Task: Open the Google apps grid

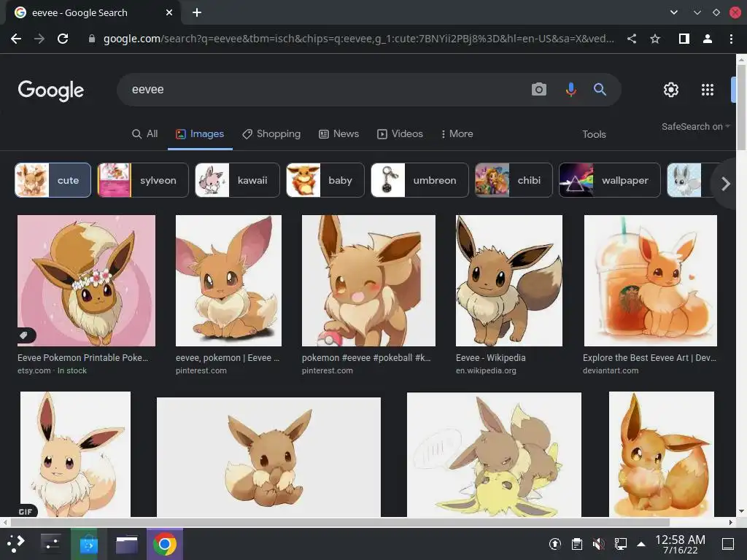Action: click(708, 90)
